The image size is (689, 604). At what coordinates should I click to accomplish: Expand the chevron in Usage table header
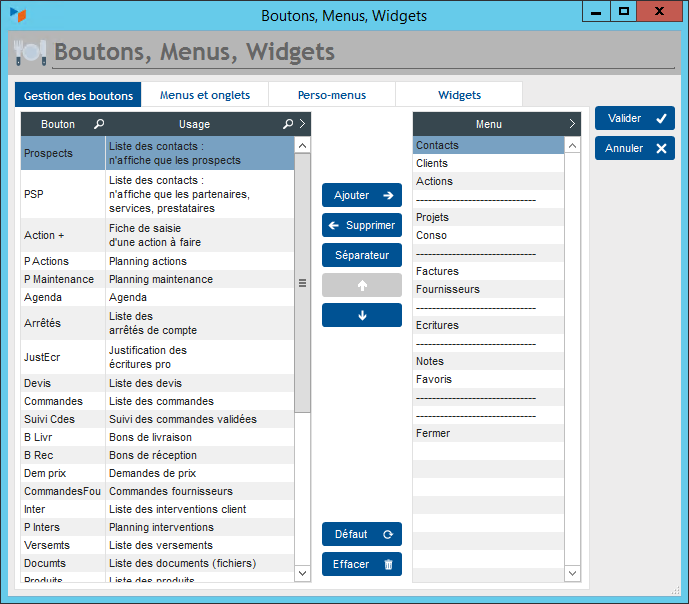pos(303,124)
